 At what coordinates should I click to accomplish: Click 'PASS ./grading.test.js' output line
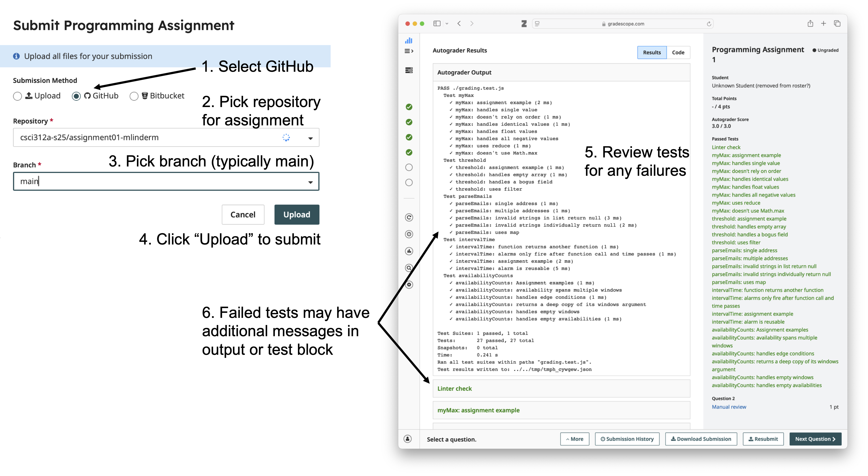point(470,88)
